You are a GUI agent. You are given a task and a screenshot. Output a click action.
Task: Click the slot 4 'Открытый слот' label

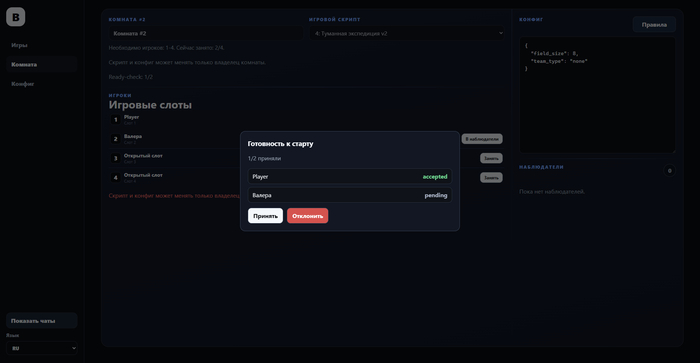click(x=143, y=175)
